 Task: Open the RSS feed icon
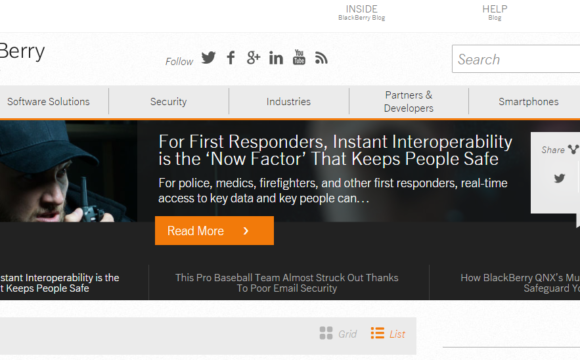[321, 58]
